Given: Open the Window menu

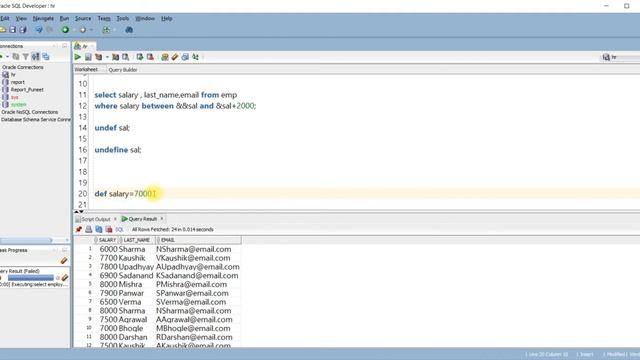Looking at the screenshot, I should (x=145, y=18).
